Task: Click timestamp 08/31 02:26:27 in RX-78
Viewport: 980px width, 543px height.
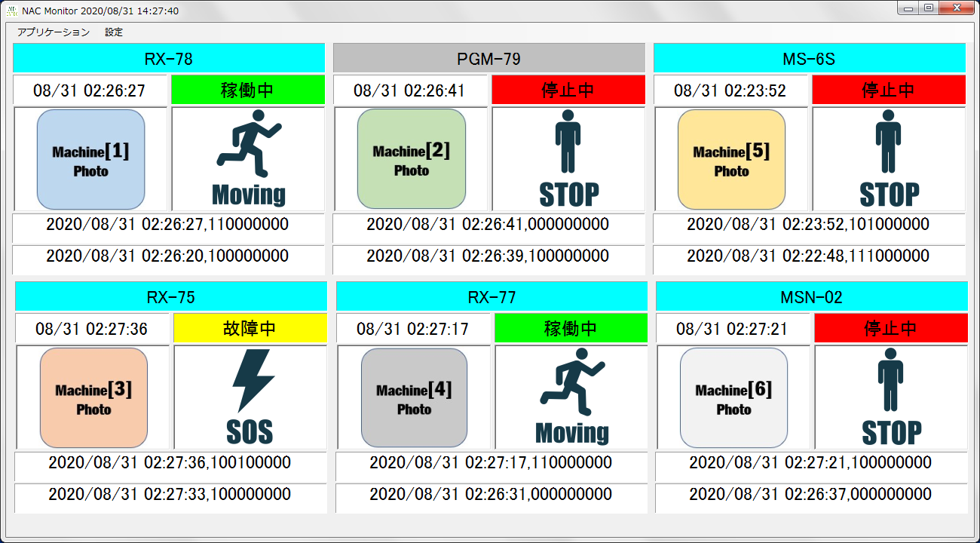Action: click(90, 90)
